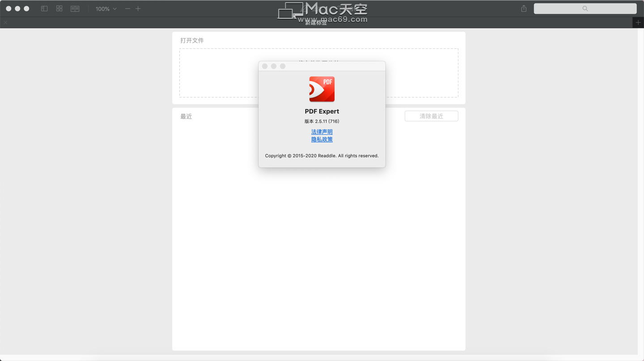Open the 100% zoom level dropdown
Viewport: 644px width, 361px height.
click(x=106, y=8)
